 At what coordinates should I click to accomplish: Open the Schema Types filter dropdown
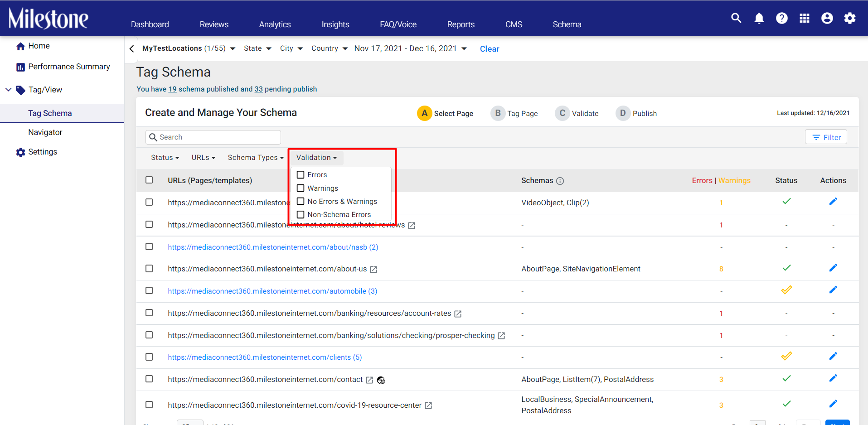(x=256, y=158)
